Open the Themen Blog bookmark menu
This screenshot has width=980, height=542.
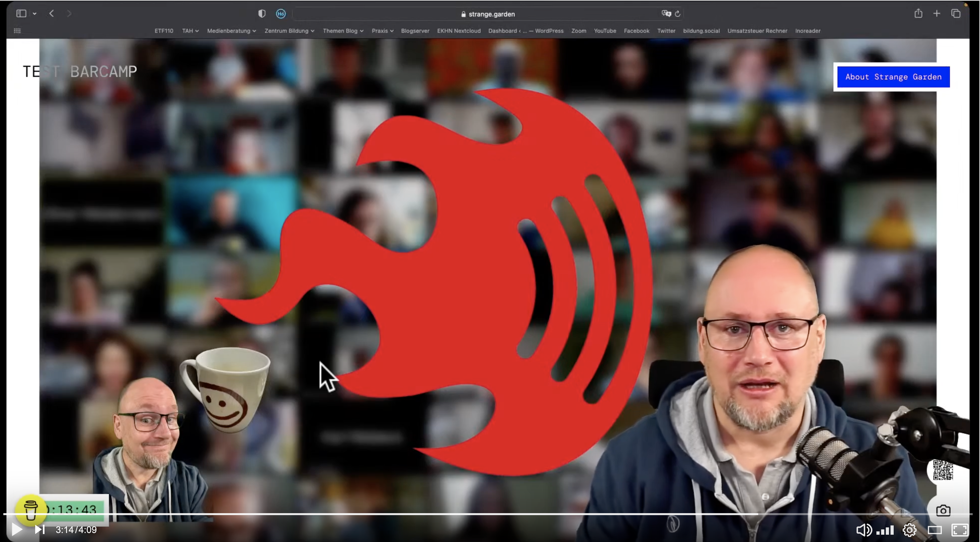pos(343,31)
